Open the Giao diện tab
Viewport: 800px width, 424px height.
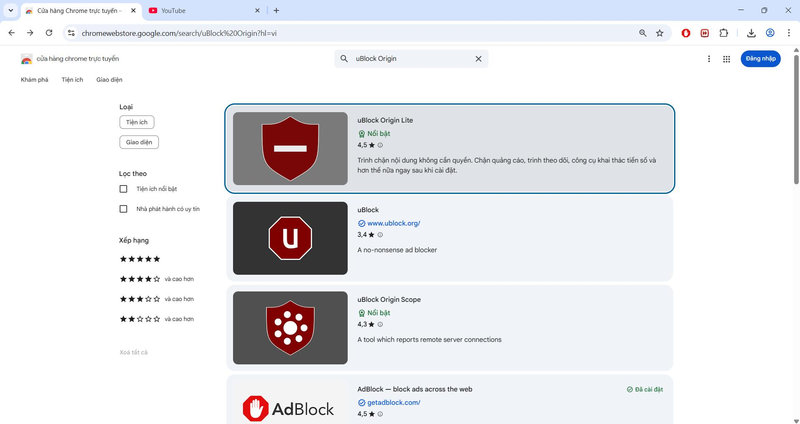pos(109,80)
